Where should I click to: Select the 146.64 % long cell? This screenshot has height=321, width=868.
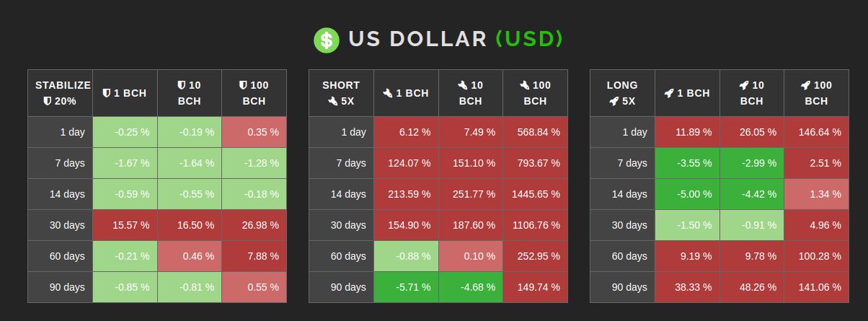[816, 132]
